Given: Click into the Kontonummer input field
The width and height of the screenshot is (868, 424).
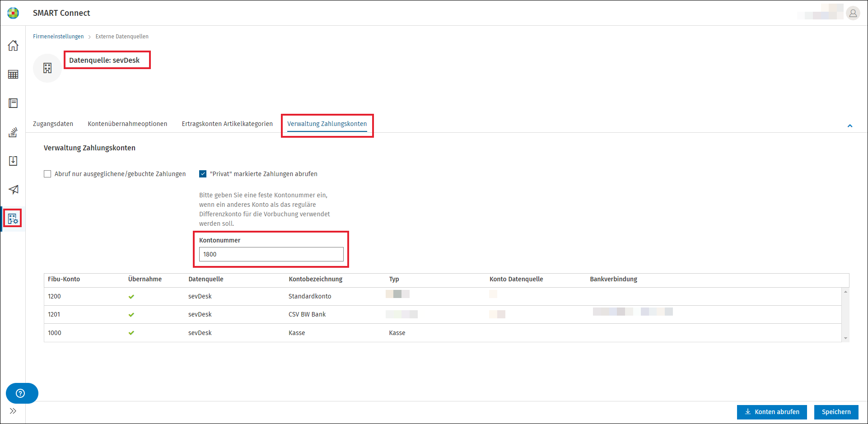Looking at the screenshot, I should pyautogui.click(x=271, y=254).
